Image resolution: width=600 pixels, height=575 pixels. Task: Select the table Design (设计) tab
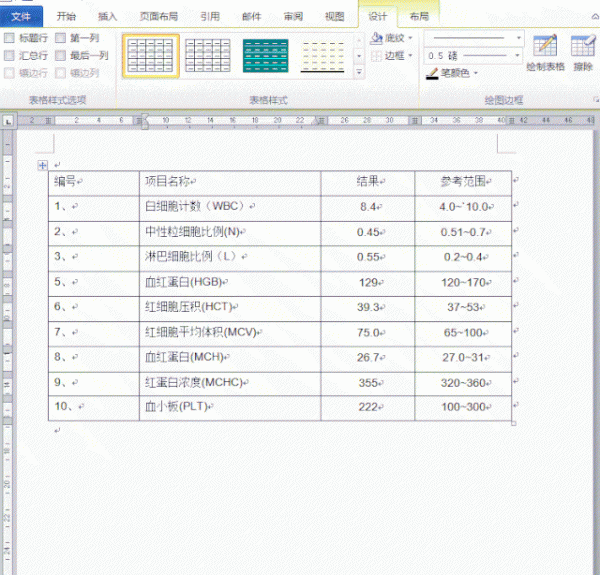tap(378, 16)
